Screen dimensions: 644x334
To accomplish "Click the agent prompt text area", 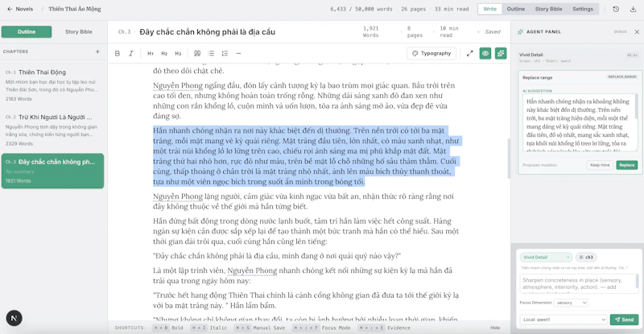I will tap(578, 283).
